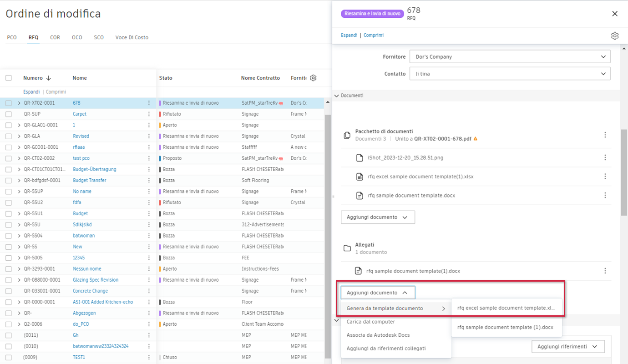Screen dimensions: 628x364
Task: Open more options for Pacchetto di documenti
Action: tap(605, 135)
